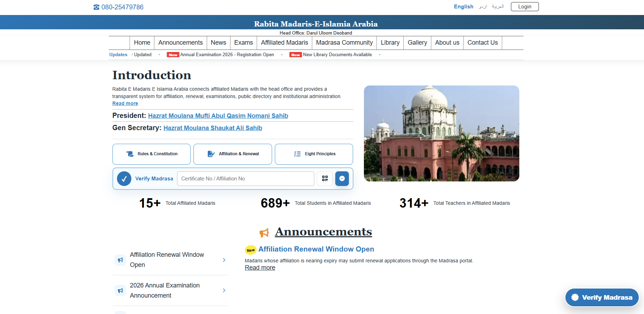Open Affiliation Renewal Window Open headline
The image size is (644, 314).
(x=316, y=249)
